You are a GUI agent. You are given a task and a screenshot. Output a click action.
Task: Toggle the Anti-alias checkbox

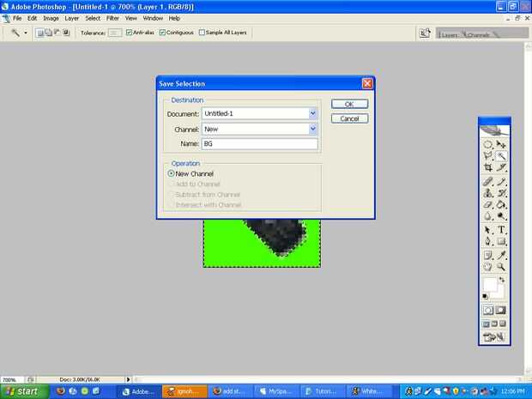129,33
